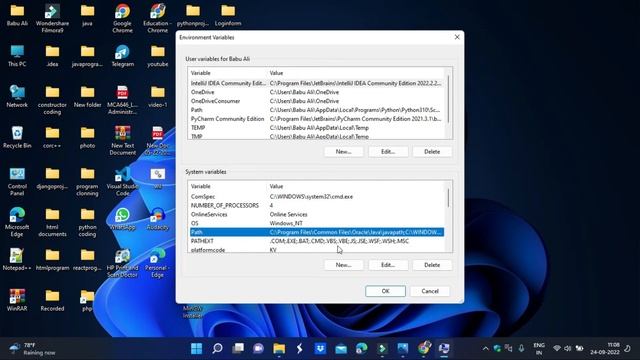Select the Notepad++ desktop shortcut
640x360 pixels.
pos(17,260)
